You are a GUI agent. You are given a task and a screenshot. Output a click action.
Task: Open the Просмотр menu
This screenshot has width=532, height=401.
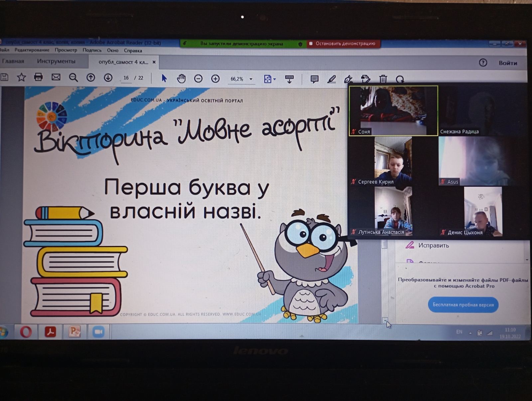[66, 50]
